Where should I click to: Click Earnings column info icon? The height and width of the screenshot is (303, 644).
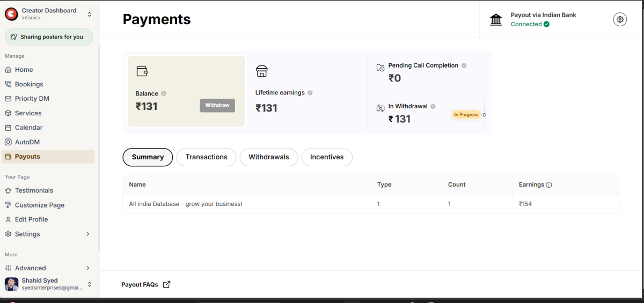(549, 184)
